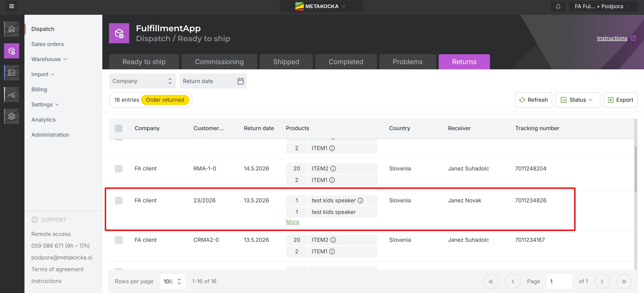Open the Company filter dropdown

coord(142,81)
